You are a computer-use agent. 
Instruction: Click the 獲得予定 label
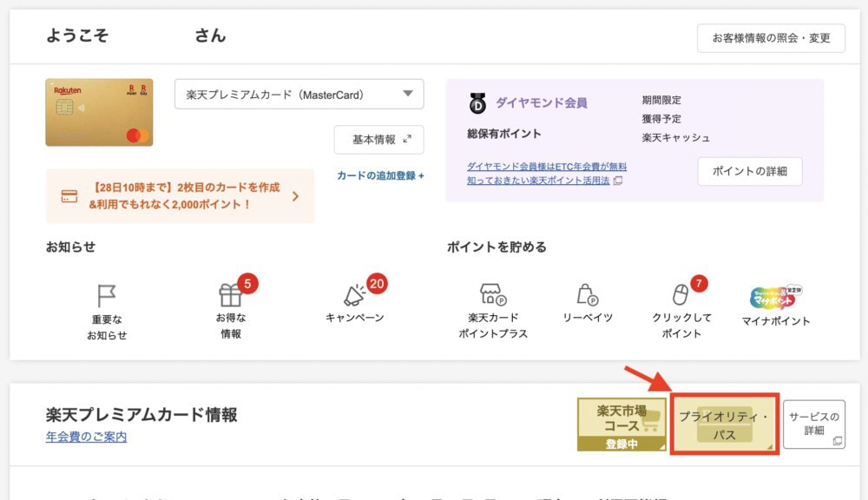click(x=661, y=119)
